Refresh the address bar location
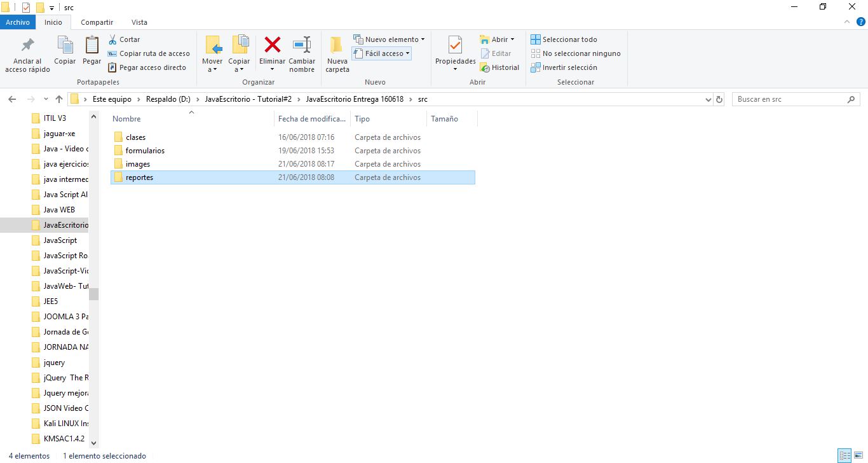 [x=719, y=99]
